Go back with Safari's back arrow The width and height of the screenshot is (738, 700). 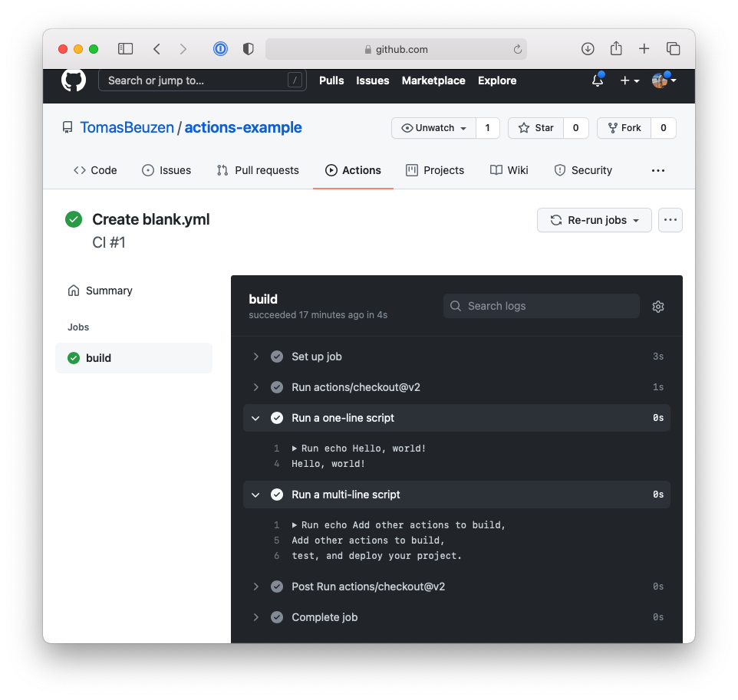pos(156,49)
